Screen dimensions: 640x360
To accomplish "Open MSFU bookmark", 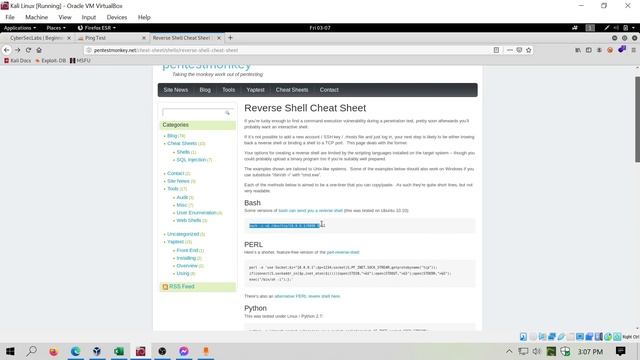I will point(80,60).
